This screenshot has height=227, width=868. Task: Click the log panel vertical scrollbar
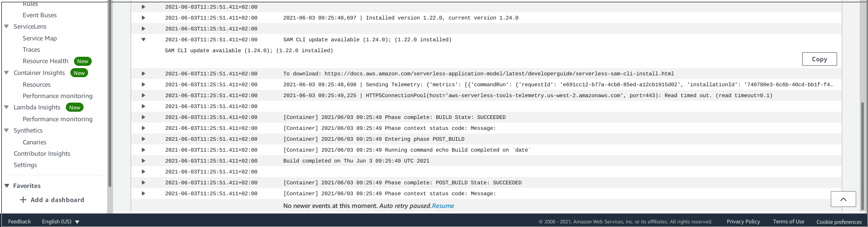[x=863, y=154]
